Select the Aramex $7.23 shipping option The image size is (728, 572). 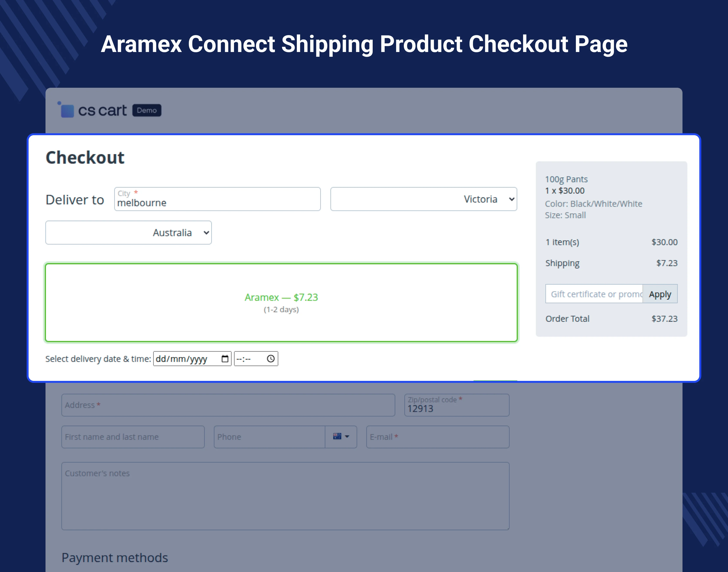(281, 302)
